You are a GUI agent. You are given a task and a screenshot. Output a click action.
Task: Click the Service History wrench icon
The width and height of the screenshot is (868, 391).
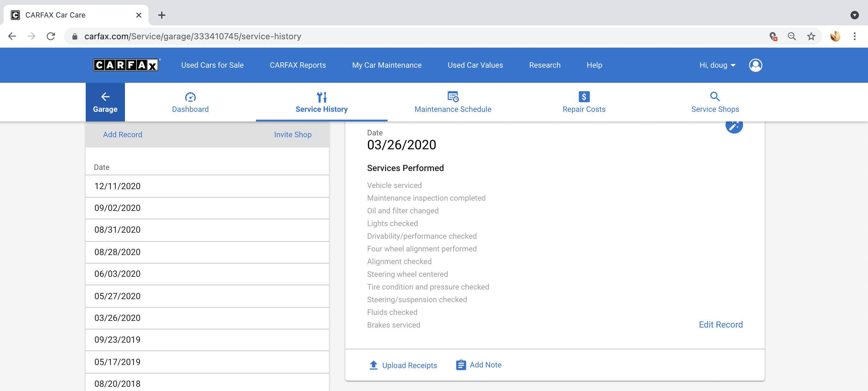321,97
